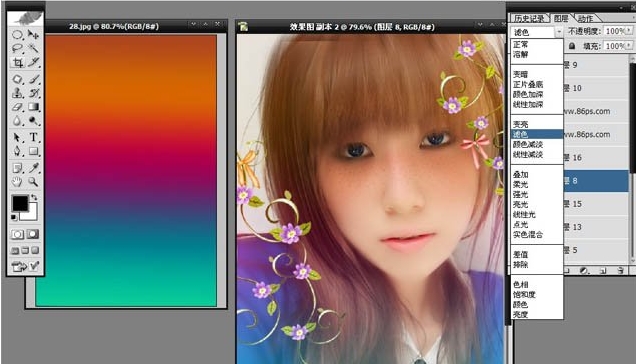Choose 线性光 linear light mode
Screen dimensions: 636x364
537,214
